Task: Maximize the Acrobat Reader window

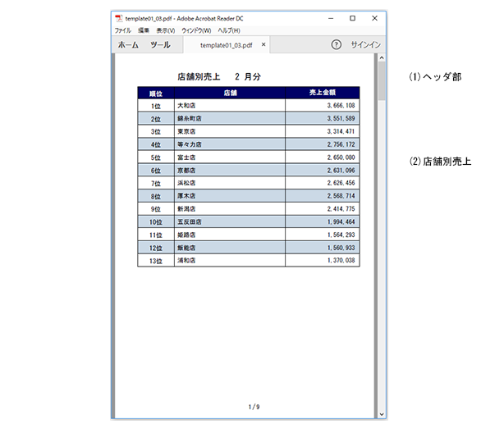Action: tap(353, 18)
